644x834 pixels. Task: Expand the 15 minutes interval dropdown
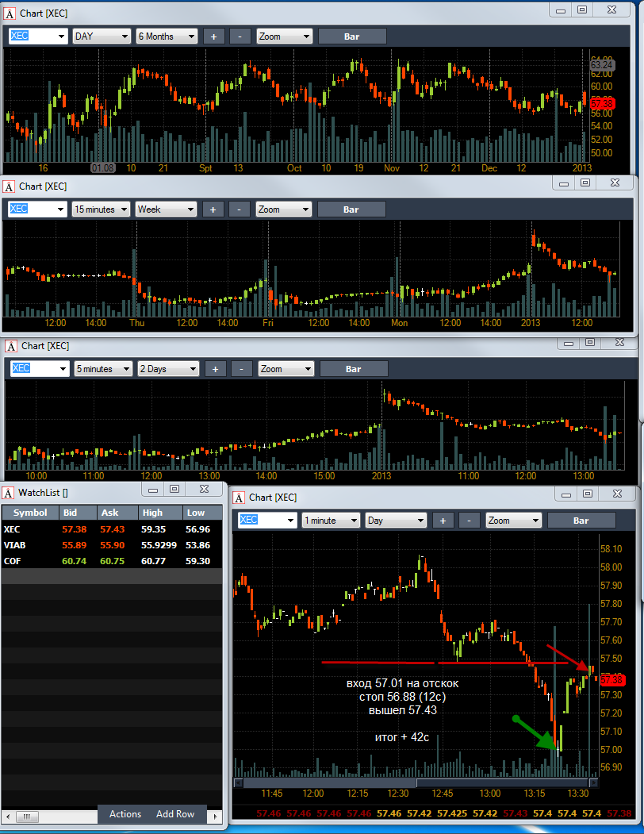[101, 209]
